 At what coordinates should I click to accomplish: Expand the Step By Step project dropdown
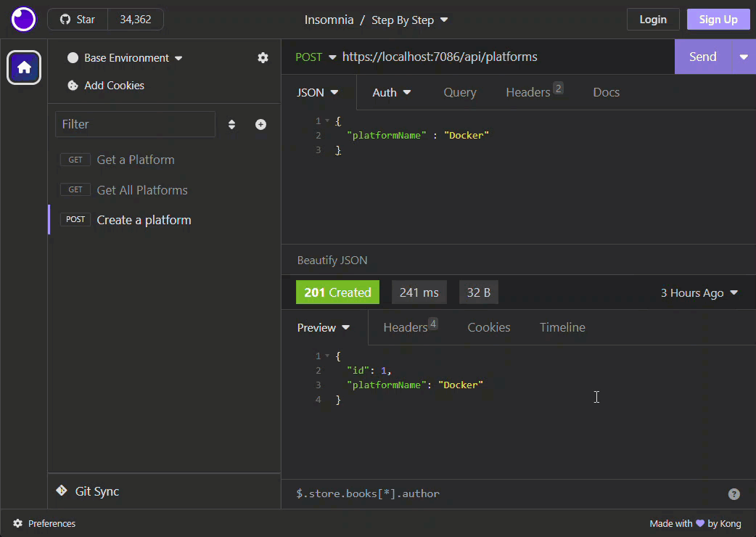click(410, 20)
